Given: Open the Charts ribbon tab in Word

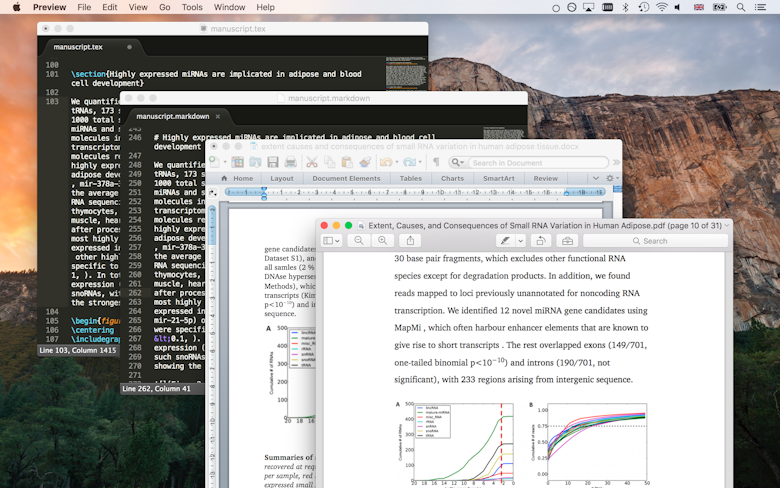Looking at the screenshot, I should tap(452, 178).
